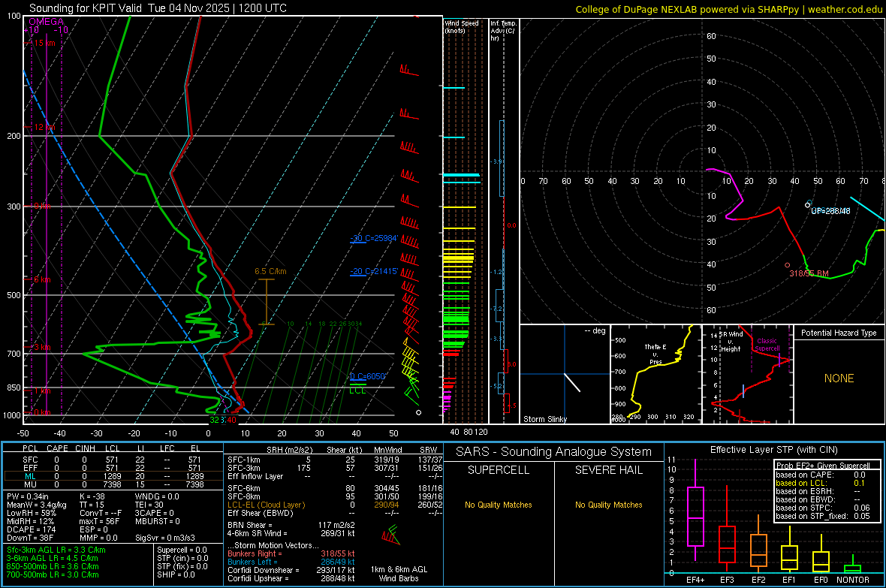
Task: Click the SHIP = 0.0 value
Action: click(x=176, y=575)
